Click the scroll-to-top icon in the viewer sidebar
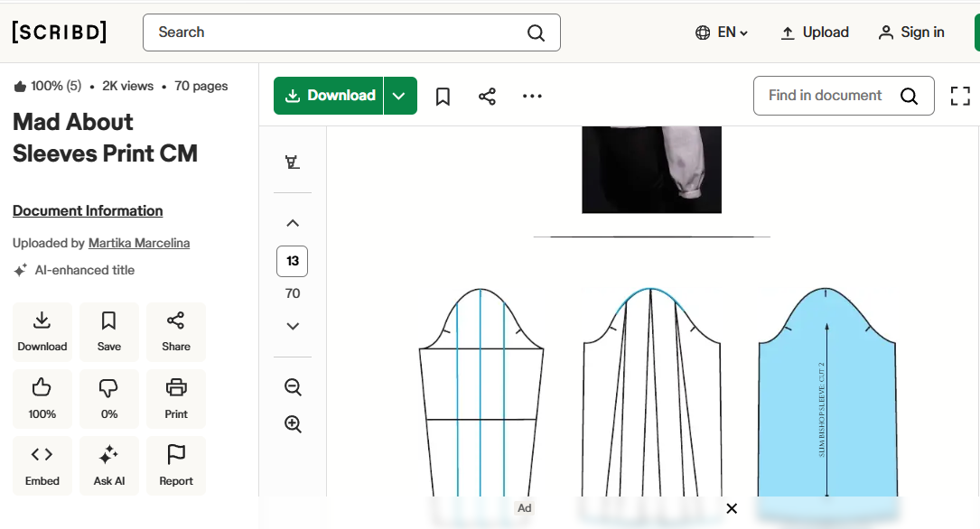 [x=293, y=162]
